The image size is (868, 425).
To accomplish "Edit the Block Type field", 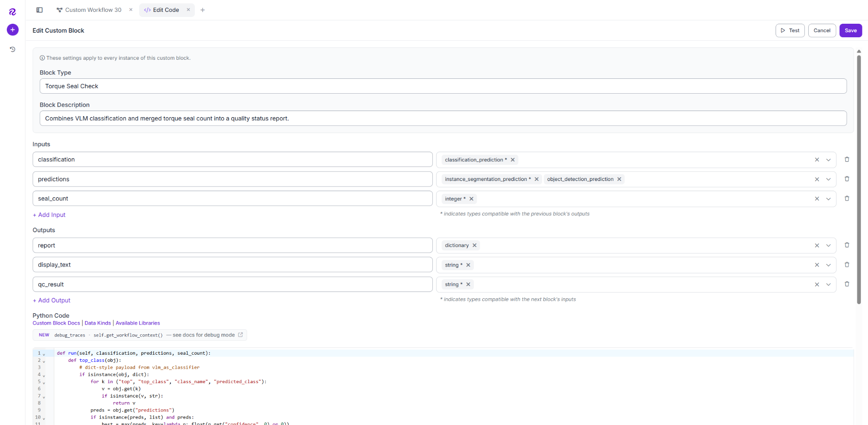I will pyautogui.click(x=443, y=86).
